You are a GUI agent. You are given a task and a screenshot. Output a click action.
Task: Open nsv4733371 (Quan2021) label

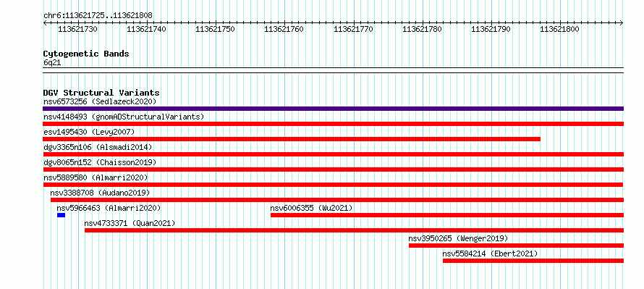click(130, 223)
